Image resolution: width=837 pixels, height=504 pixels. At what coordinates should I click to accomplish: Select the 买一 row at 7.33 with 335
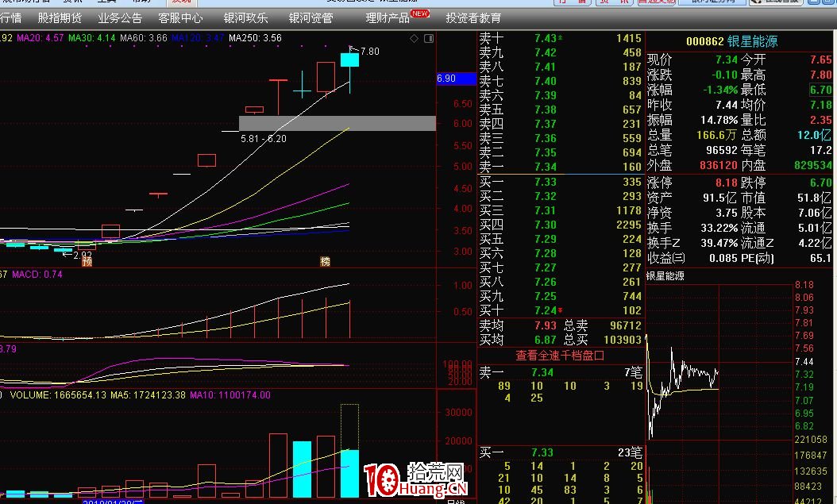[561, 182]
